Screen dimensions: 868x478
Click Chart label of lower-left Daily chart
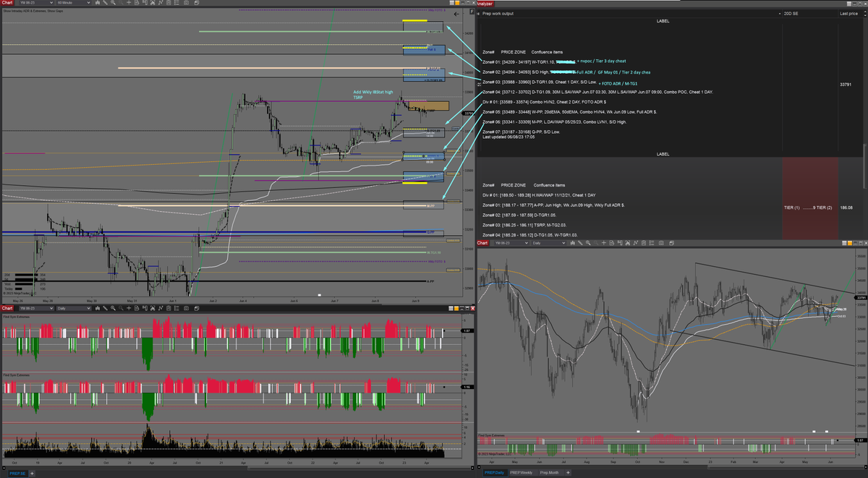[x=7, y=308]
